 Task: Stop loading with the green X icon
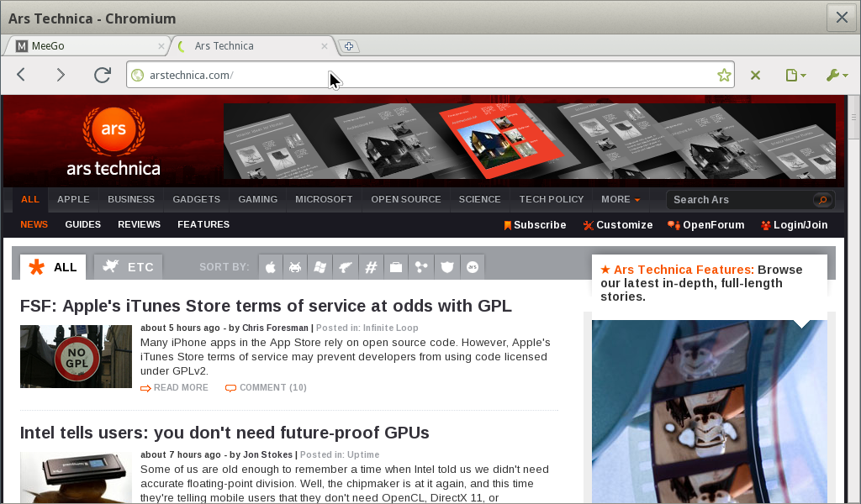(x=756, y=75)
